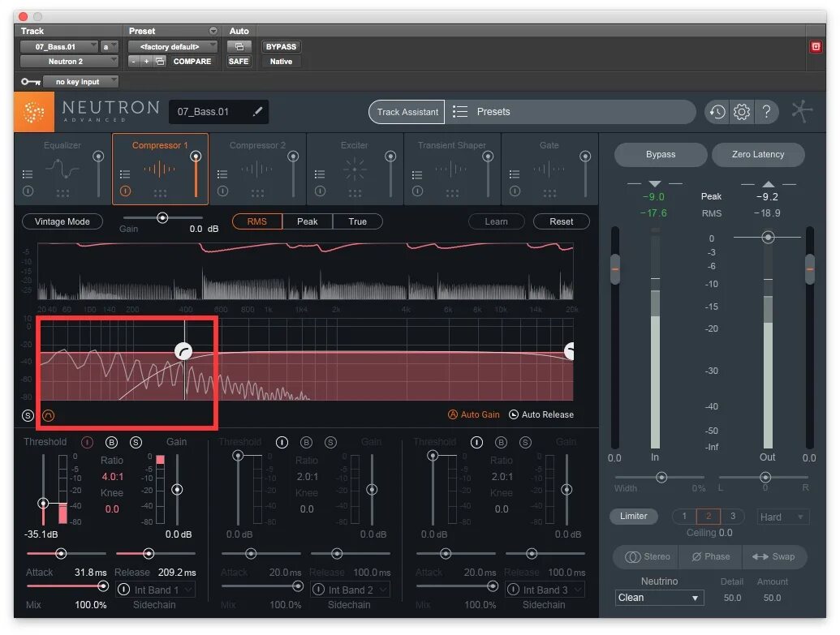
Task: Open the Int Band 1 sidechain dropdown
Action: click(x=155, y=590)
